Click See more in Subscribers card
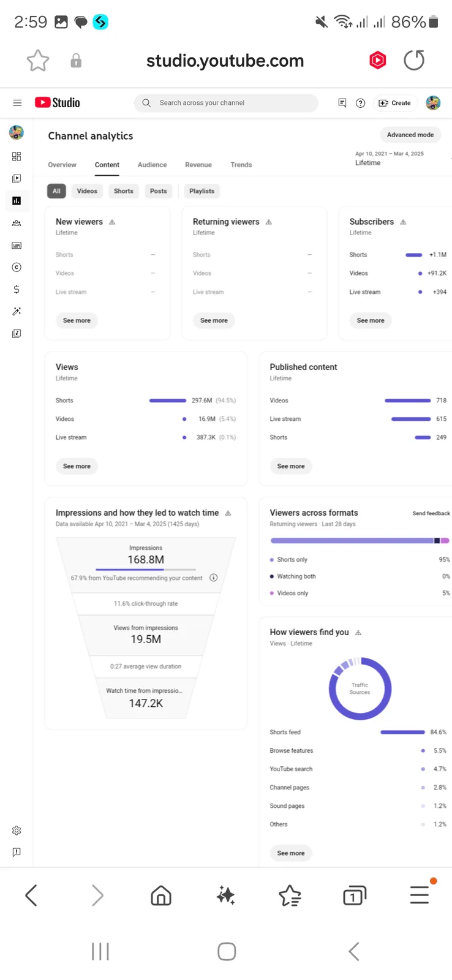This screenshot has width=452, height=980. click(x=371, y=320)
